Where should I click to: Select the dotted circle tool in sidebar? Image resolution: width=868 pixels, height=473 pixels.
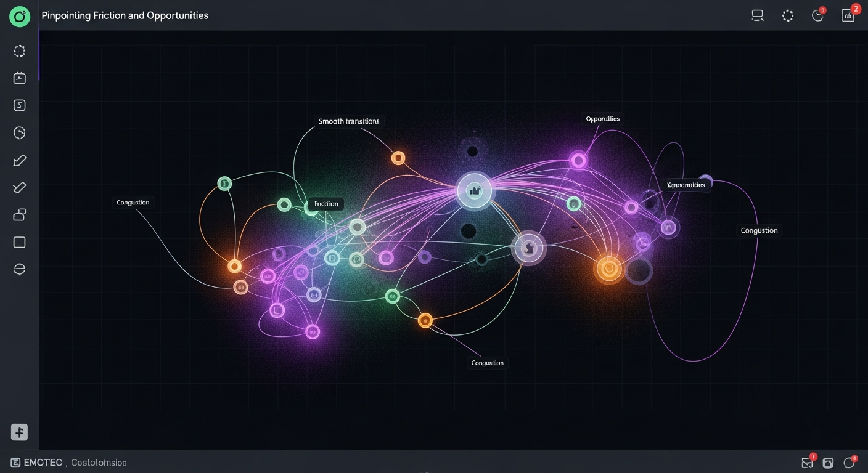click(x=19, y=51)
